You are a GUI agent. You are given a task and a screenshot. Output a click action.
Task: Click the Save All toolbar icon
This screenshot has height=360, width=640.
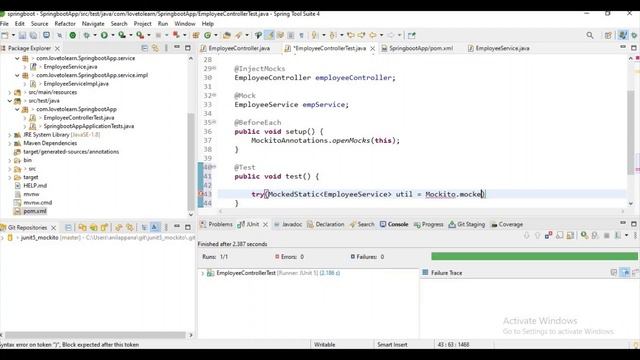tap(33, 36)
